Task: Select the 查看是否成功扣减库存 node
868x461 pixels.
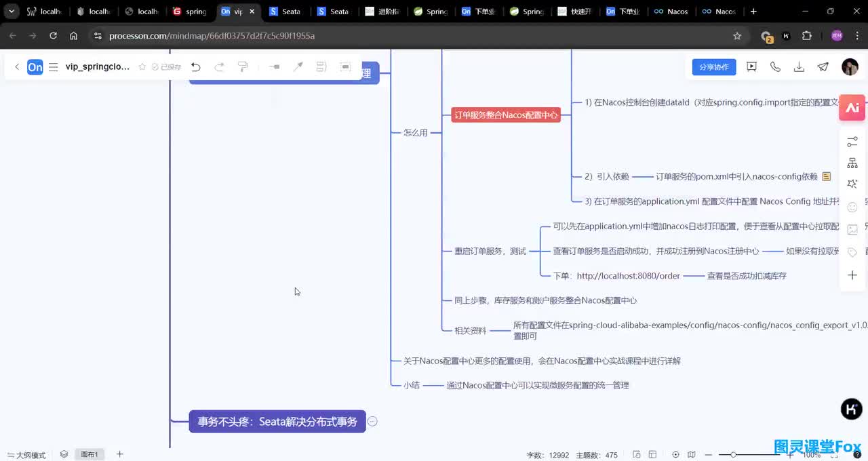Action: [747, 276]
